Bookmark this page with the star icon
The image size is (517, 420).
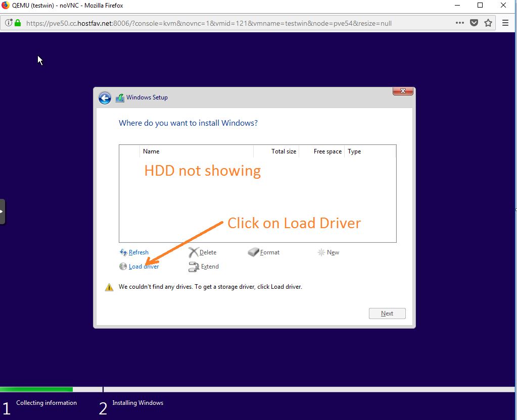coord(488,23)
